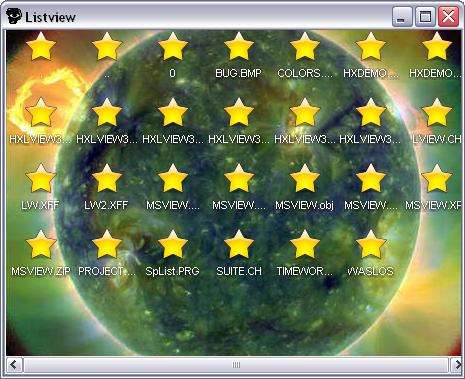
Task: Select the star icon above WASLOS
Action: (x=371, y=244)
